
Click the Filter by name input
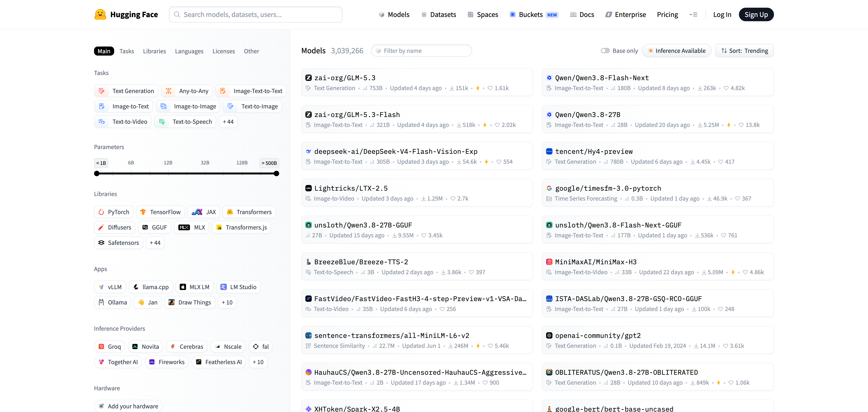[421, 51]
